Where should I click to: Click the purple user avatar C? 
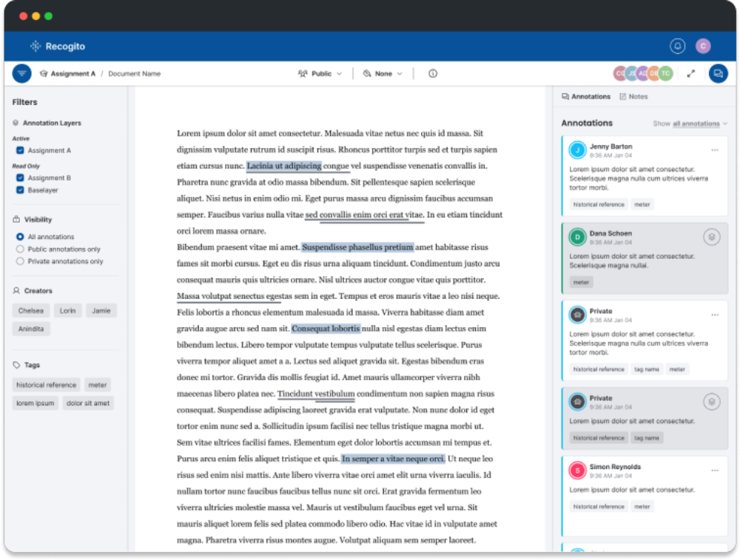tap(703, 46)
